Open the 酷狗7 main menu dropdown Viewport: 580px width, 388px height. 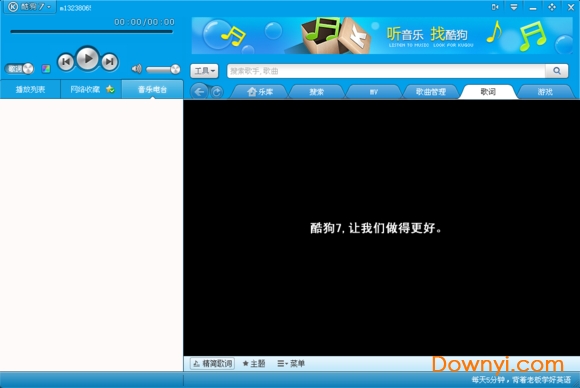30,7
